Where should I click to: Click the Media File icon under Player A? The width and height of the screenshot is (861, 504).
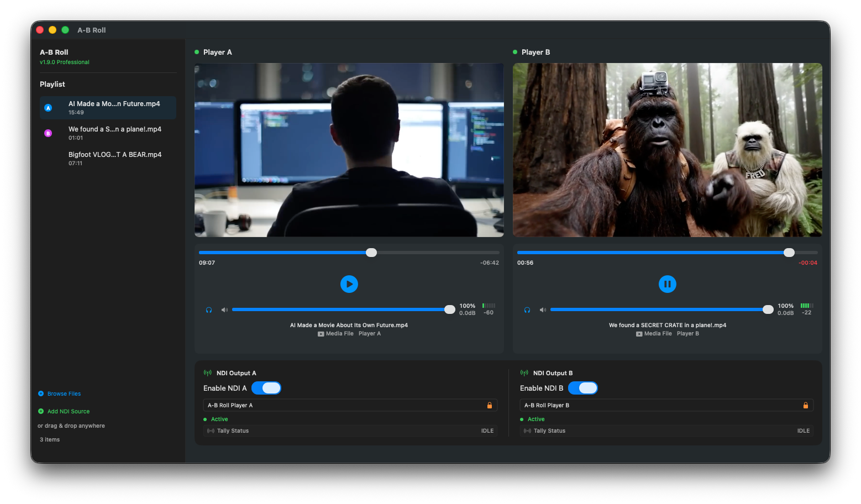click(321, 334)
